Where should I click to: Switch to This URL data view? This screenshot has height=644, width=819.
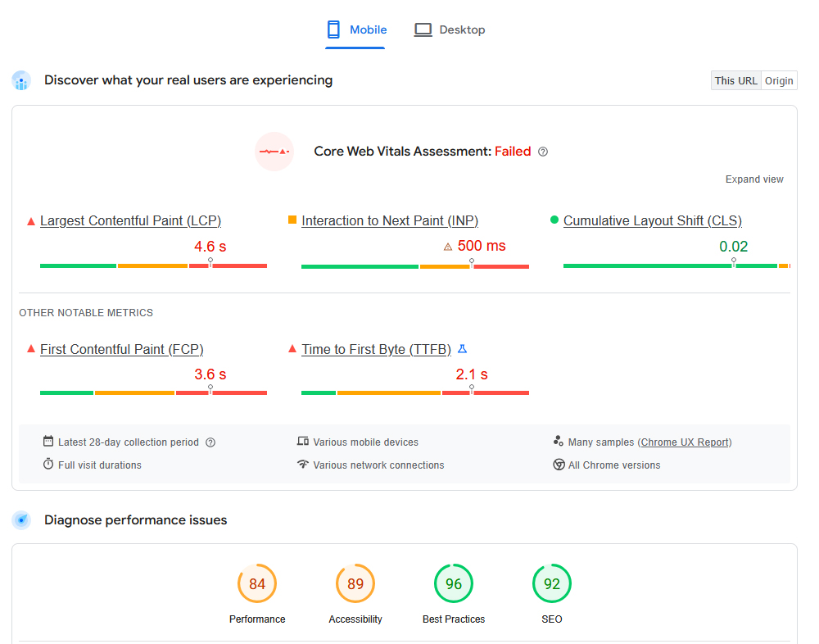[x=735, y=80]
